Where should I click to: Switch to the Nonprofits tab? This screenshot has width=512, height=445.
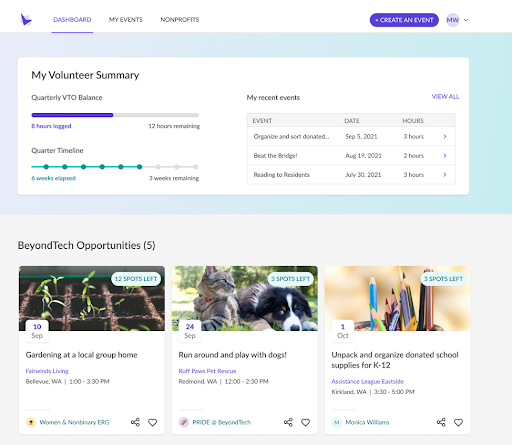180,20
